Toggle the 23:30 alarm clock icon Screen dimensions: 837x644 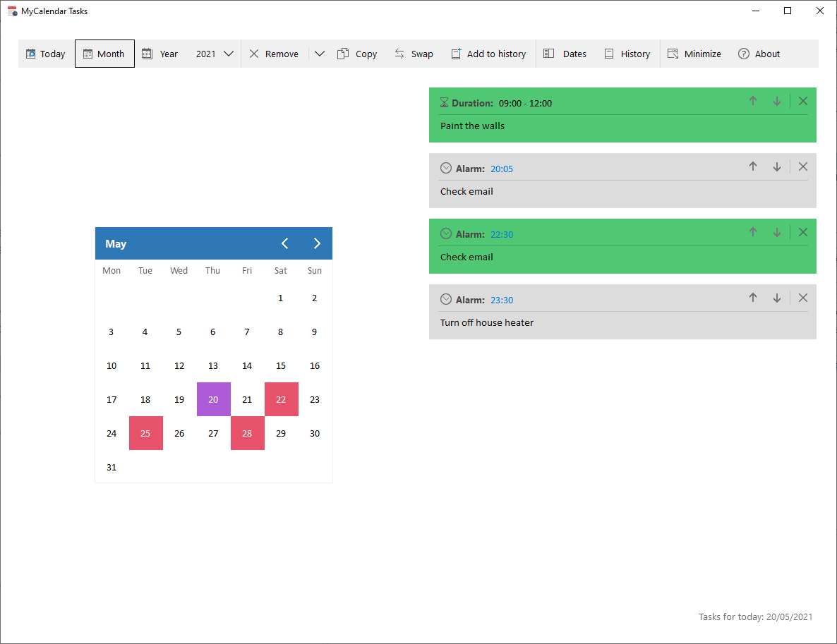pos(445,299)
